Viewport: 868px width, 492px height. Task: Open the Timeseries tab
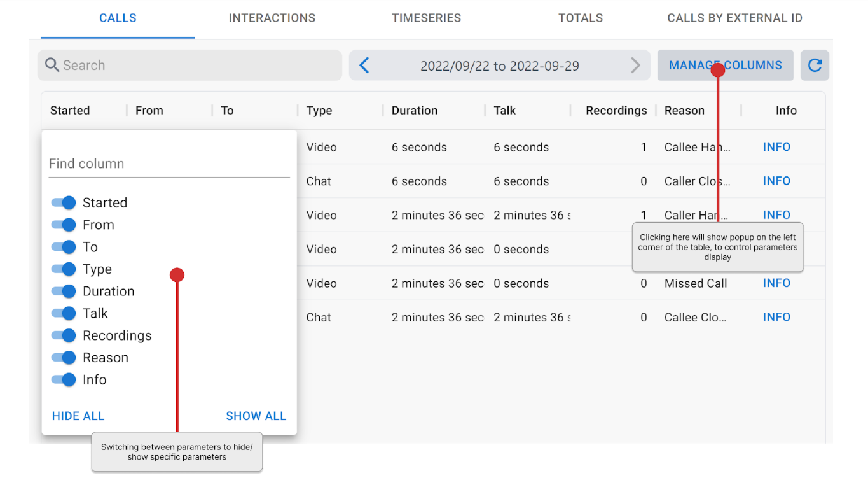(426, 18)
